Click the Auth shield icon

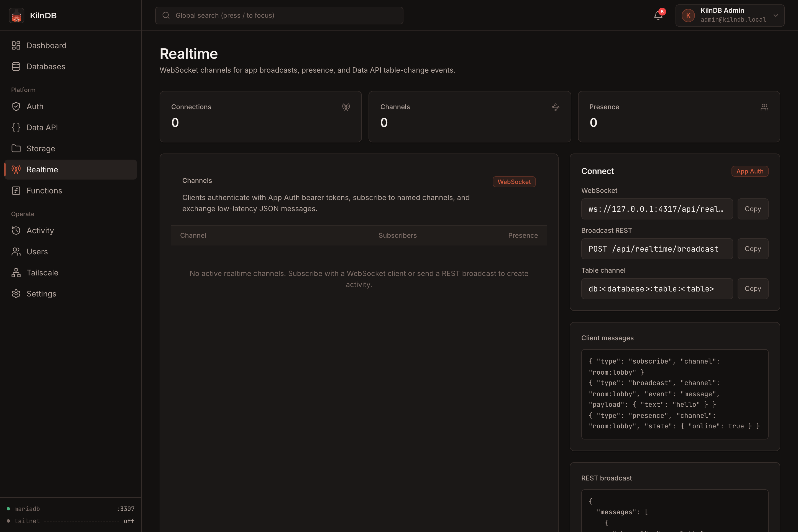16,106
